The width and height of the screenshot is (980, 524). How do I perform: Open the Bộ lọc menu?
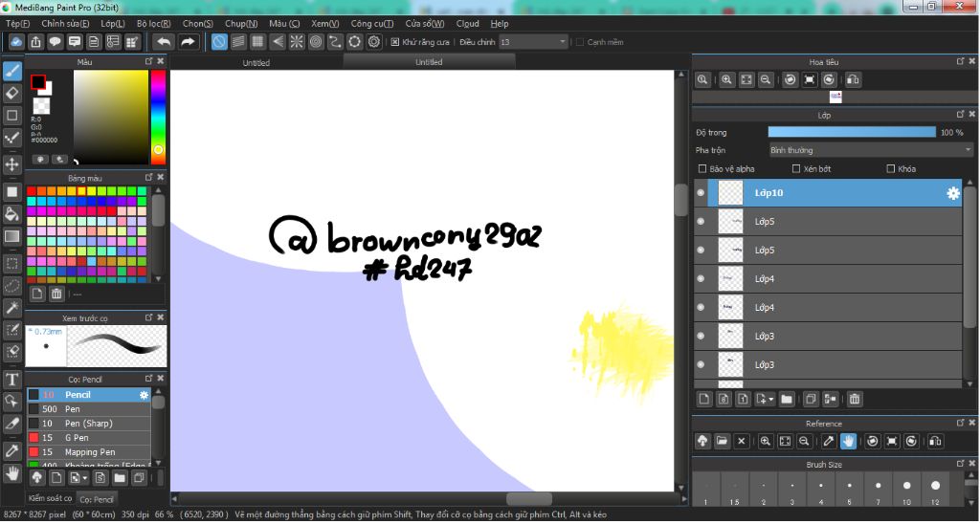click(x=154, y=24)
